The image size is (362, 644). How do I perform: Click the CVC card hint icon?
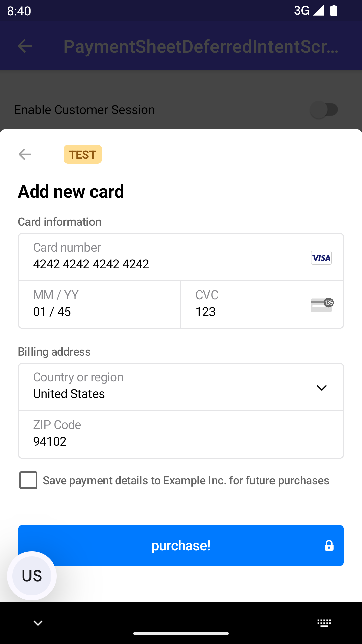(x=322, y=305)
